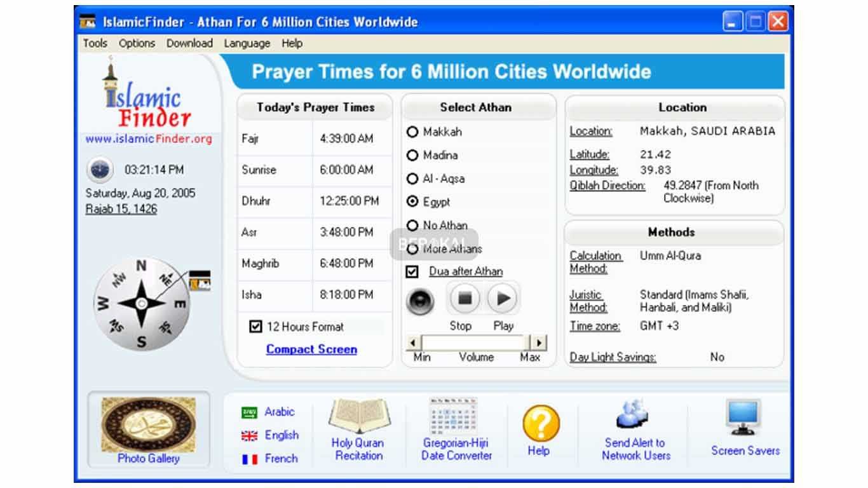Viewport: 868px width, 488px height.
Task: Visit the www.islamicFinder.org link
Action: (x=149, y=139)
